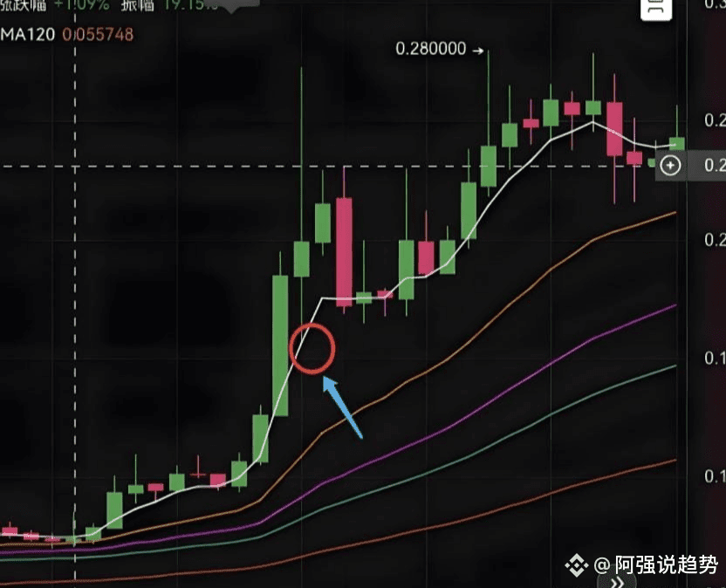Click the 0.280000 high price label
The height and width of the screenshot is (588, 726).
point(430,49)
